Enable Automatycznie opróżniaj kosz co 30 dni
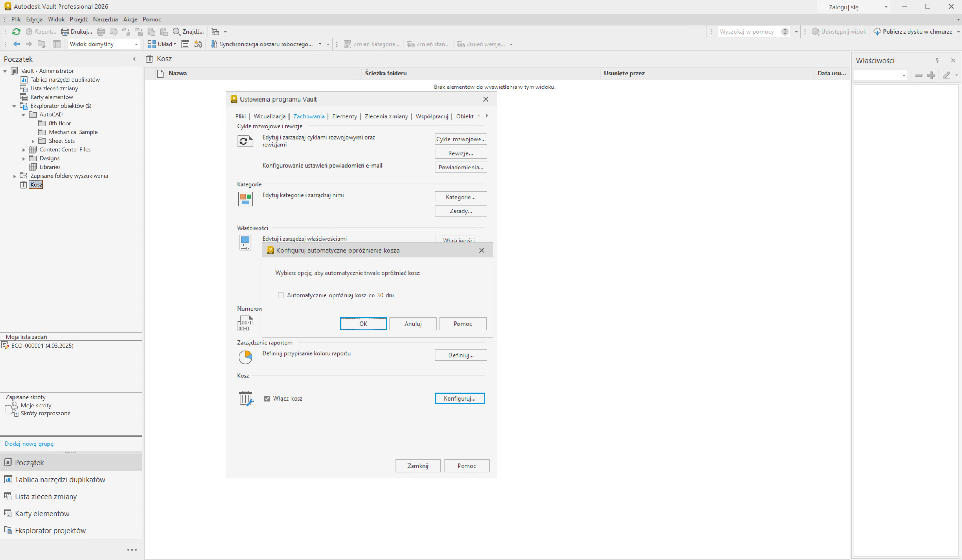The image size is (962, 560). click(x=281, y=295)
